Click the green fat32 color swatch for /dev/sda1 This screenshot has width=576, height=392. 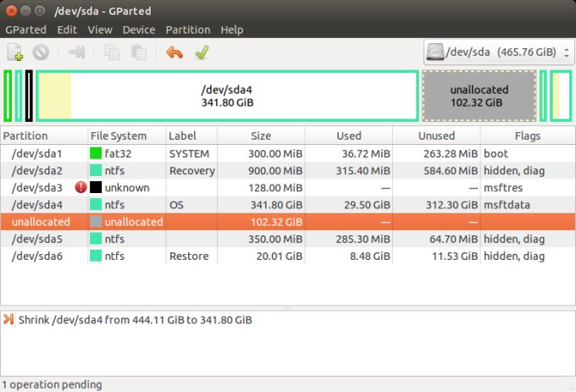96,153
